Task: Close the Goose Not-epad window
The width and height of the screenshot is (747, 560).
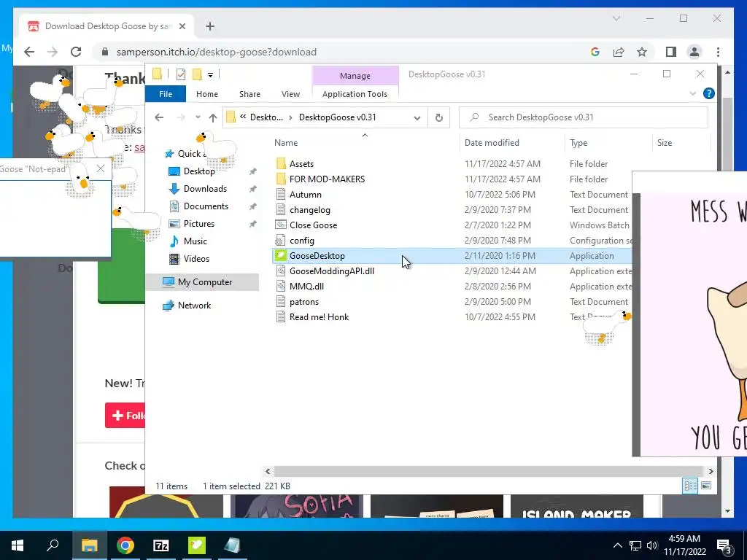Action: click(100, 168)
